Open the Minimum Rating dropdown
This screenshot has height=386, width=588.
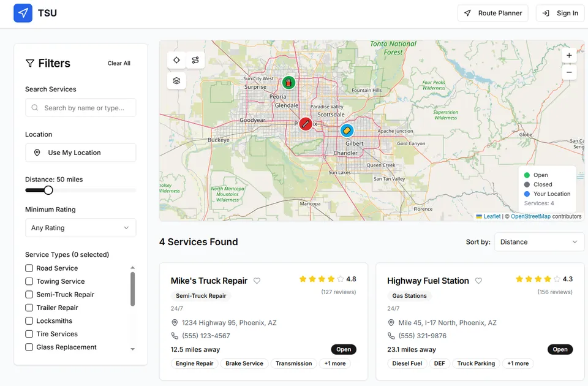81,228
